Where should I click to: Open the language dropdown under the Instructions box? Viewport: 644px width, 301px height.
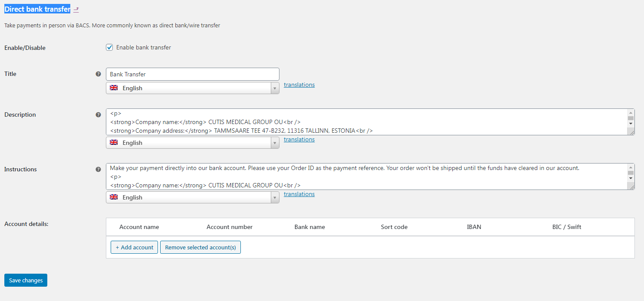click(192, 197)
